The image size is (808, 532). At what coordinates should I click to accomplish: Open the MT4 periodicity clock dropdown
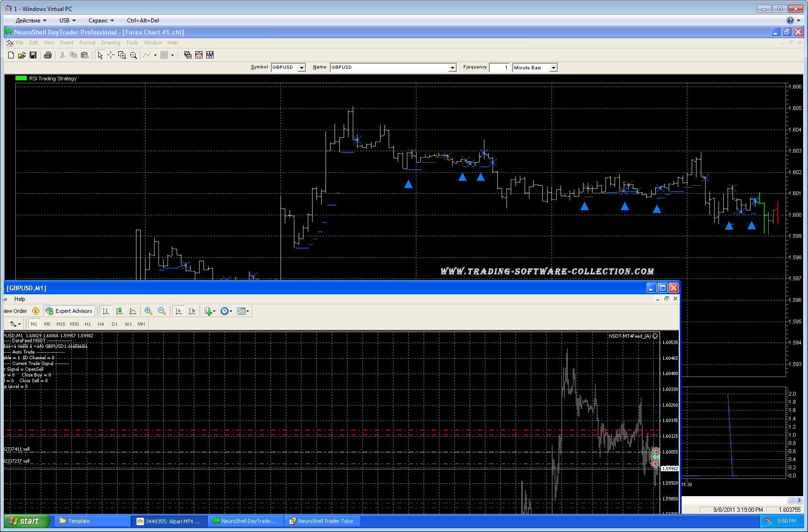coord(226,311)
